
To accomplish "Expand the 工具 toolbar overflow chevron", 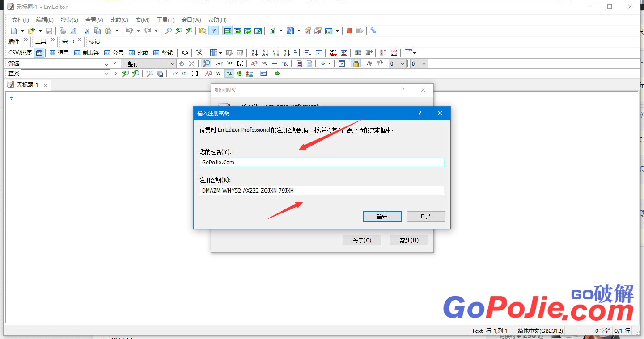I will pos(52,40).
